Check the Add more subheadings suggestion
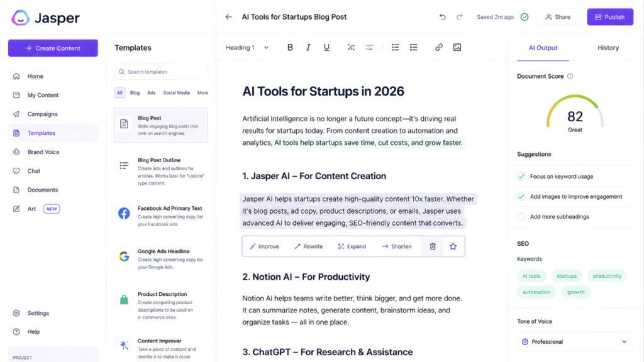The height and width of the screenshot is (362, 644). pyautogui.click(x=521, y=217)
